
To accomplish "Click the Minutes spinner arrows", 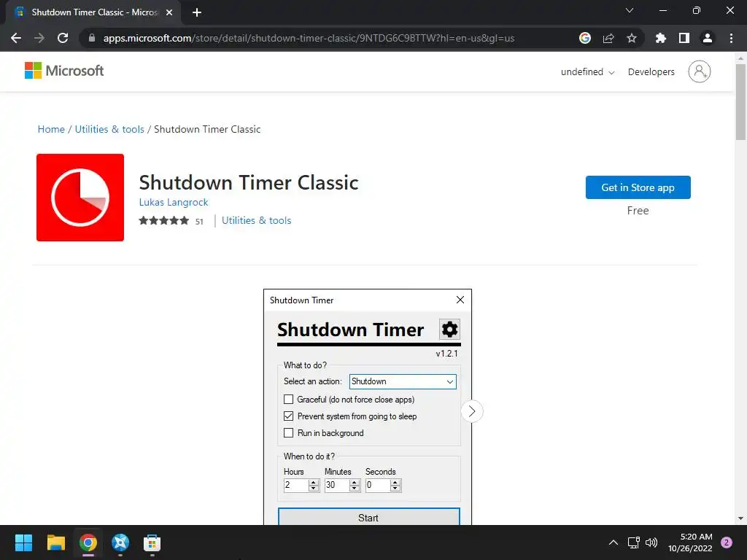I will (354, 485).
